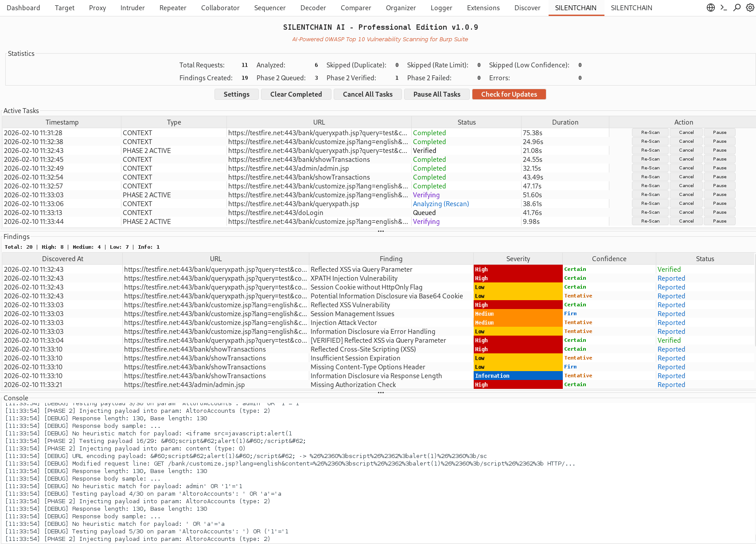Switch to the Repeater tab
Screen dimensions: 756x544
tap(173, 8)
